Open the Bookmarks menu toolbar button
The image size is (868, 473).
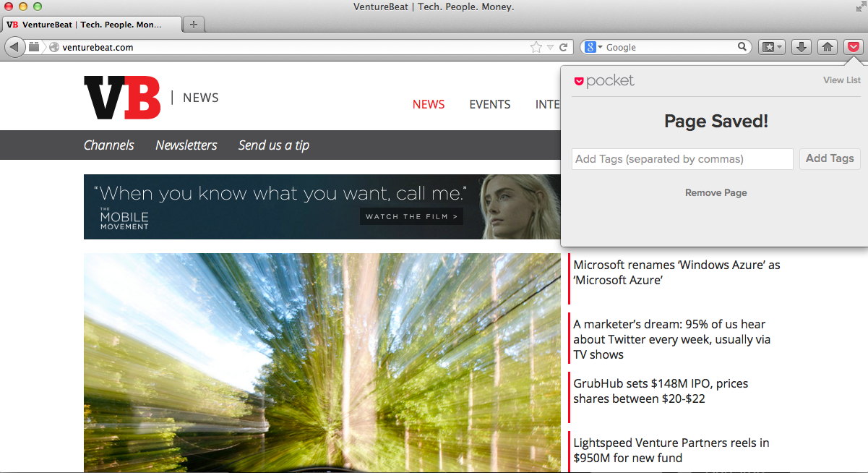pyautogui.click(x=771, y=47)
